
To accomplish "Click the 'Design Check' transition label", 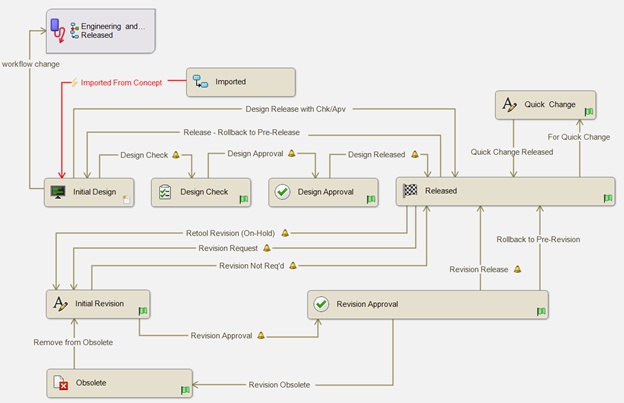I will pyautogui.click(x=144, y=155).
